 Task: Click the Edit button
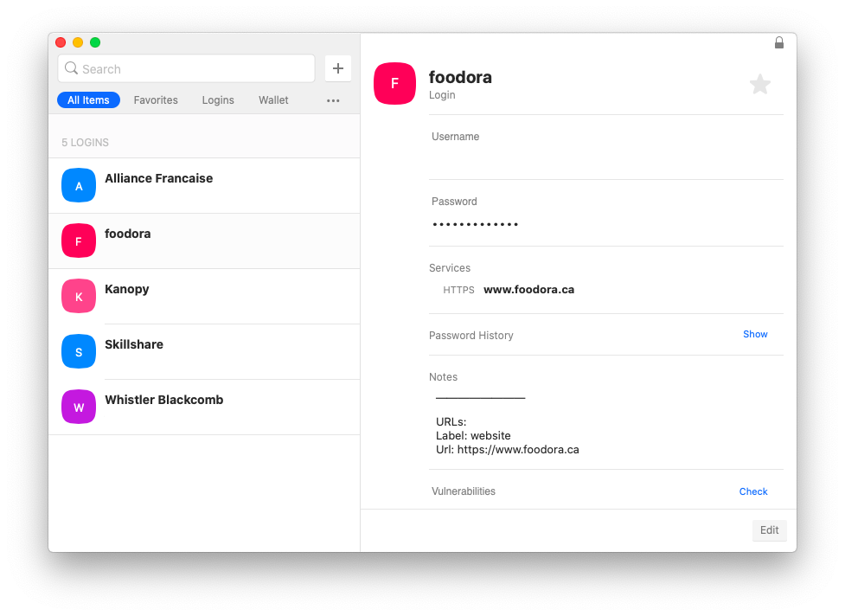[769, 530]
